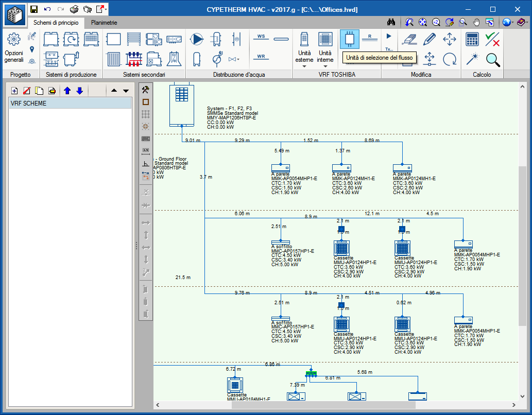This screenshot has width=532, height=415.
Task: Toggle the check/cross verification icon
Action: click(492, 39)
